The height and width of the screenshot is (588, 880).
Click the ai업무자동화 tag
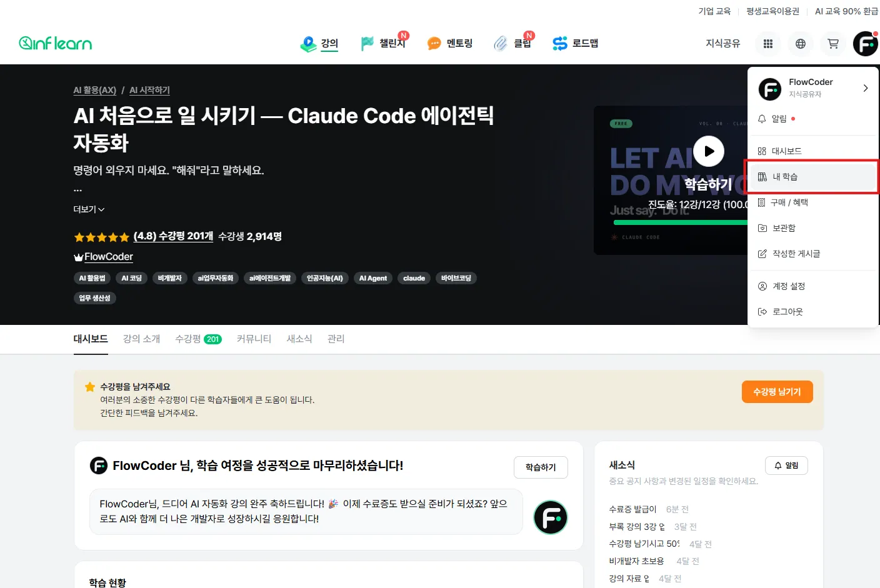pos(216,278)
